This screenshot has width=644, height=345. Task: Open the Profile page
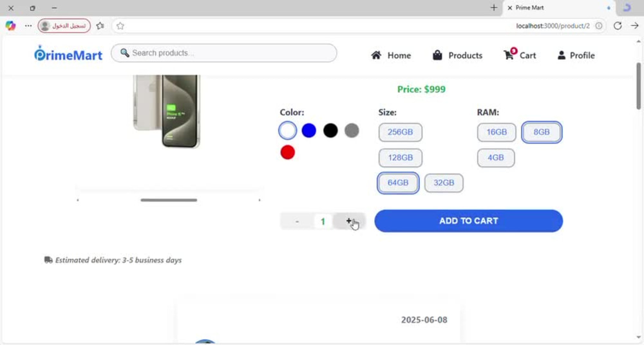coord(576,55)
